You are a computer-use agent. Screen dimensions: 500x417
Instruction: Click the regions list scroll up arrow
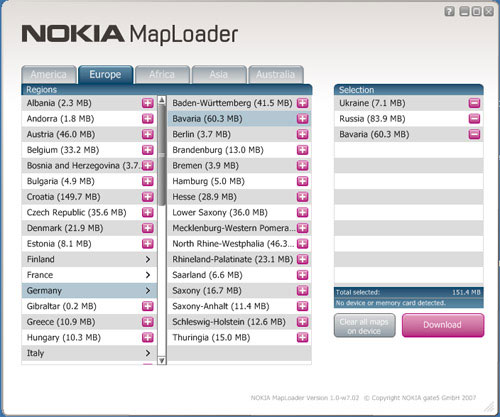click(x=162, y=100)
